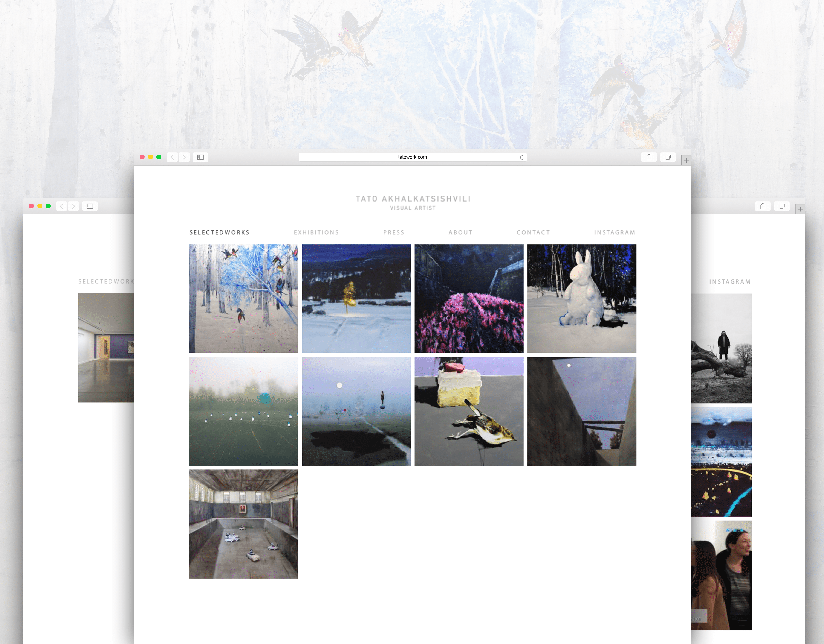
Task: Toggle the sidebar in front browser window
Action: point(200,157)
